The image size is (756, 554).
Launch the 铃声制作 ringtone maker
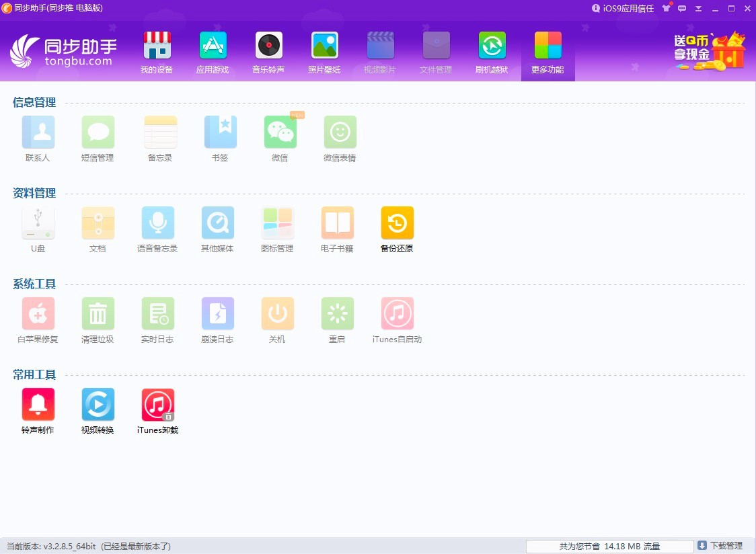click(38, 405)
